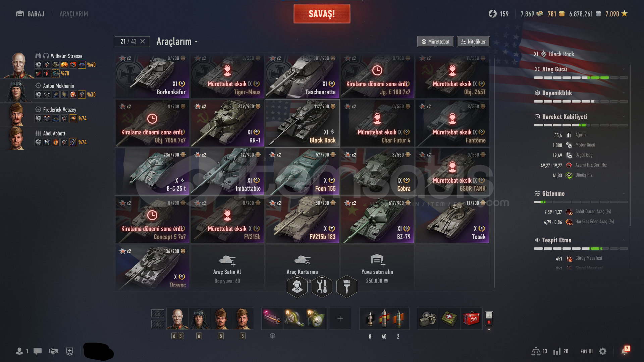Open notifications bell with badge 7
This screenshot has height=362, width=644.
625,351
